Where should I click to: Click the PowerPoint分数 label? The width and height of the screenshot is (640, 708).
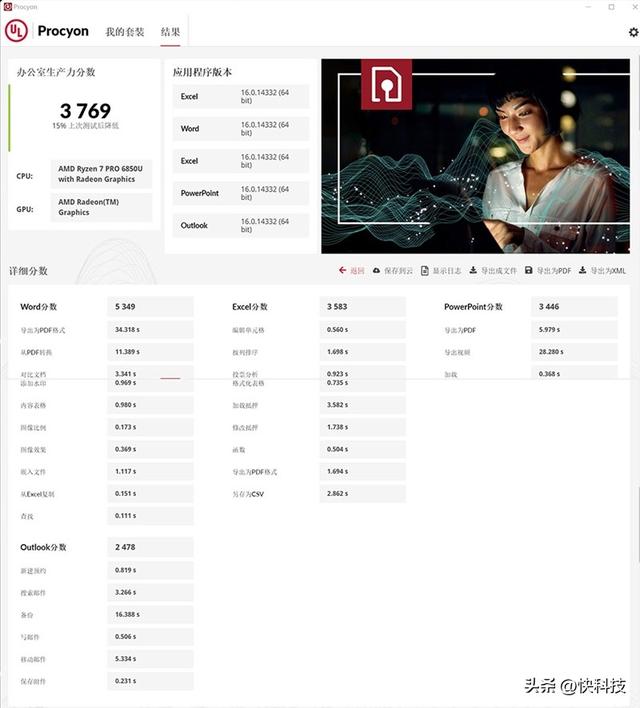[473, 307]
